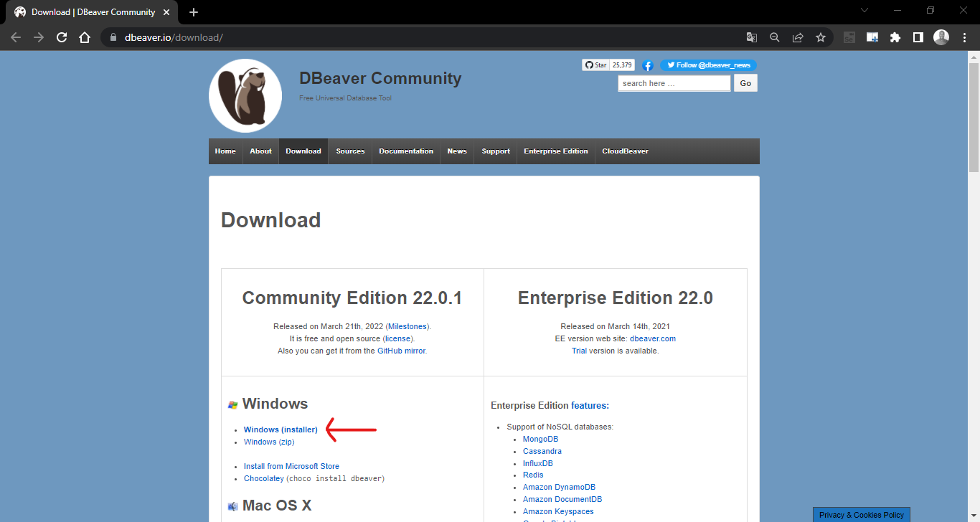Image resolution: width=980 pixels, height=522 pixels.
Task: Click the Windows logo icon beside heading
Action: point(232,404)
